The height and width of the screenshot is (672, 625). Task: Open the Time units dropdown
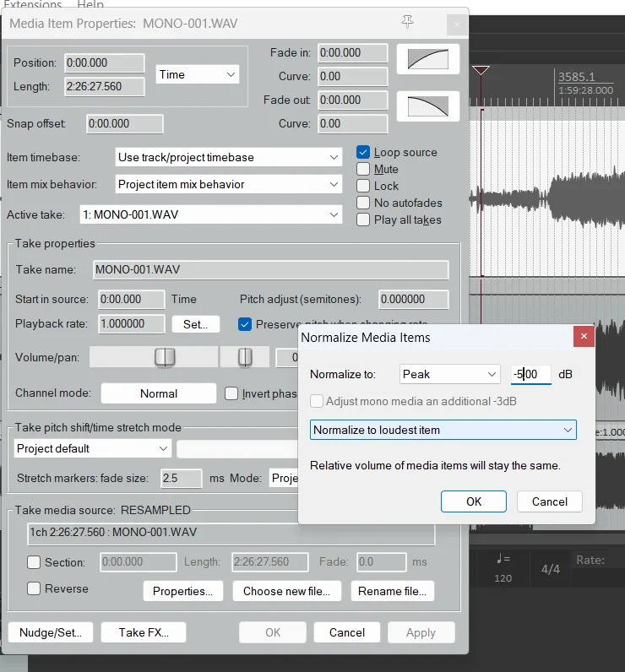pyautogui.click(x=197, y=74)
